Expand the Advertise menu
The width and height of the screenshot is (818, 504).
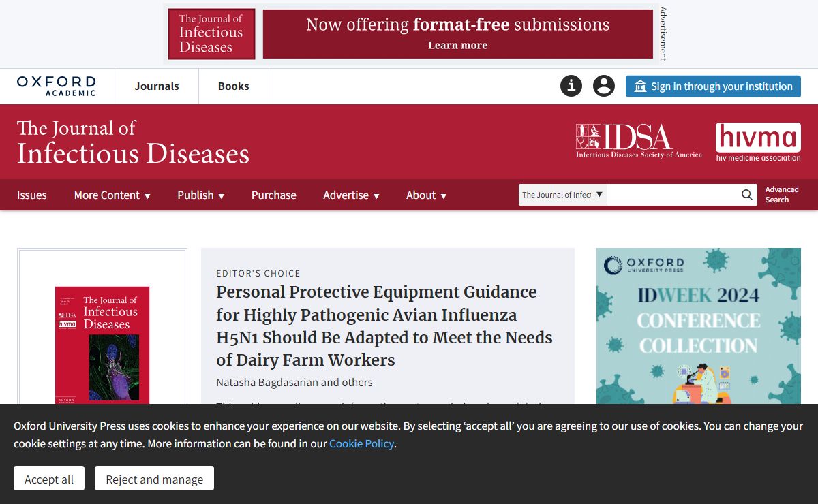point(352,195)
